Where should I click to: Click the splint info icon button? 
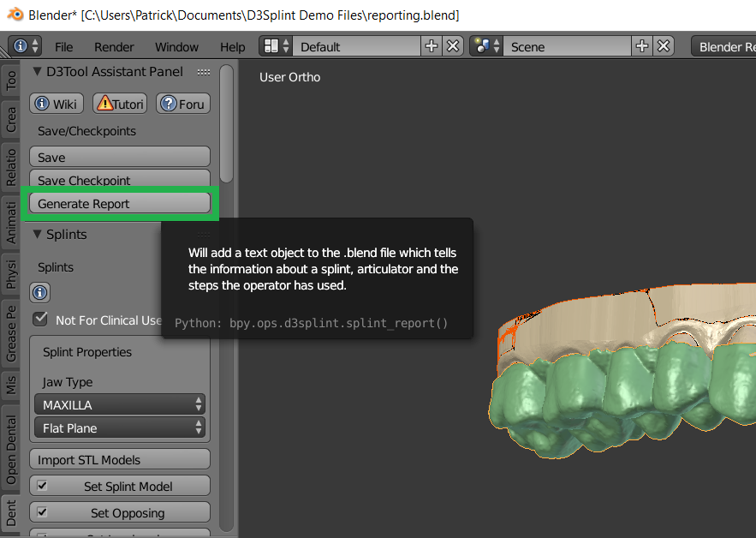[x=40, y=292]
